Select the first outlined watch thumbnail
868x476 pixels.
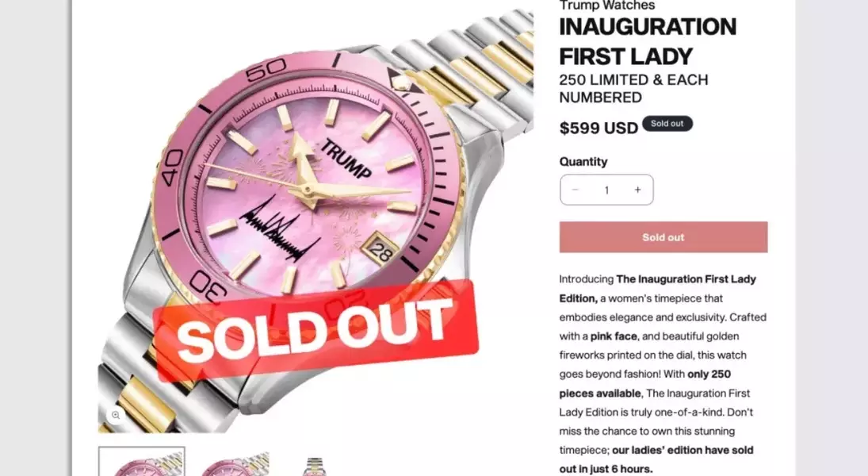(142, 462)
